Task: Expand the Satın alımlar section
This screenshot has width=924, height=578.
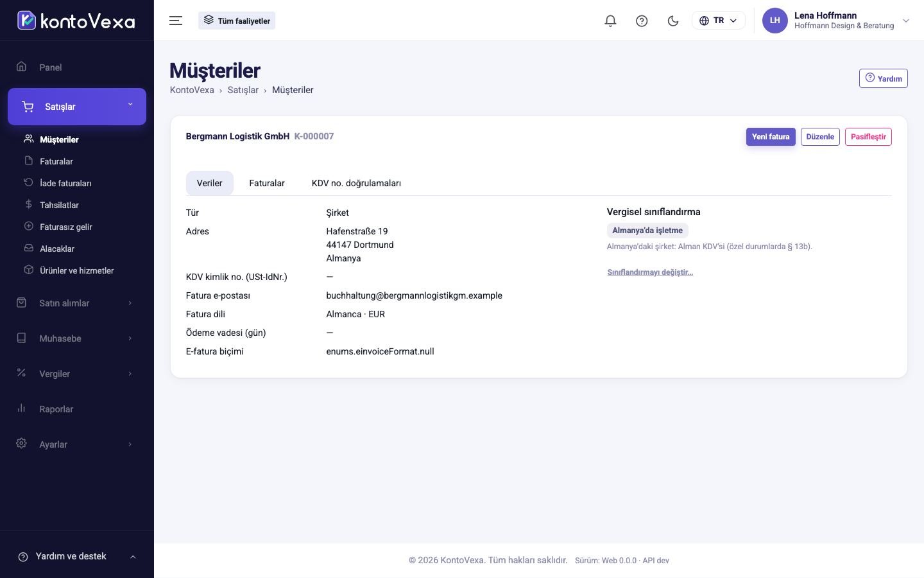Action: [77, 303]
